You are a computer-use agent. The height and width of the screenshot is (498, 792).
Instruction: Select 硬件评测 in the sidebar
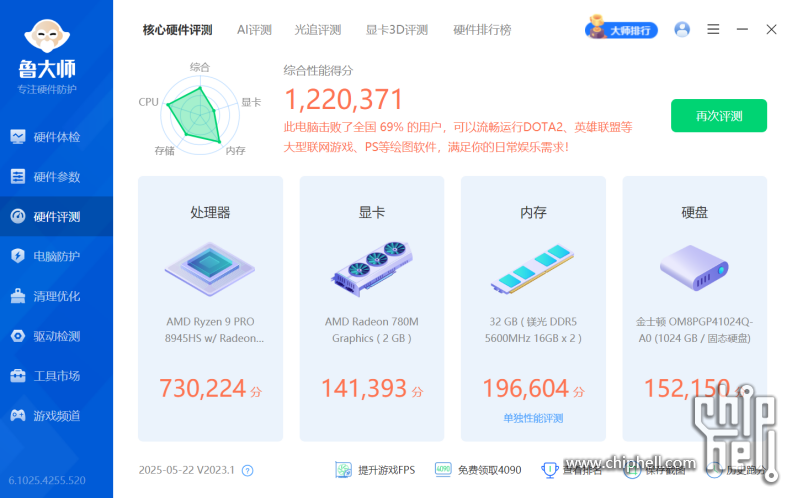point(56,217)
